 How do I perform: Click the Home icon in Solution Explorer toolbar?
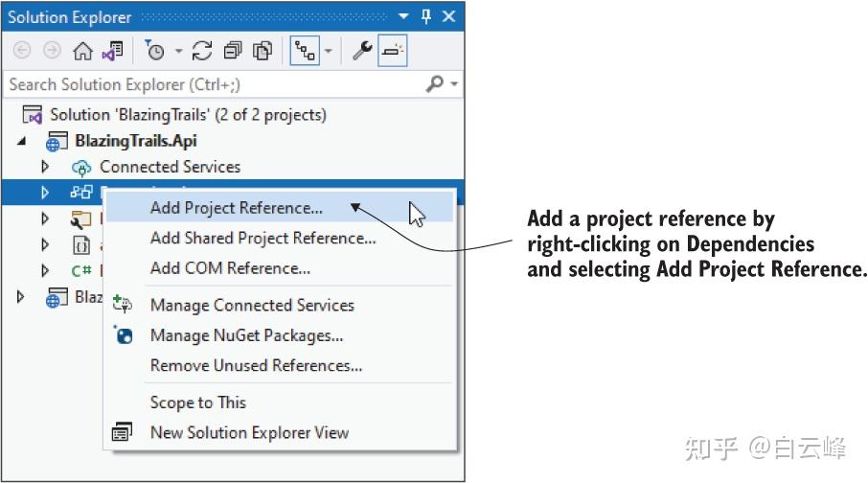(x=83, y=51)
